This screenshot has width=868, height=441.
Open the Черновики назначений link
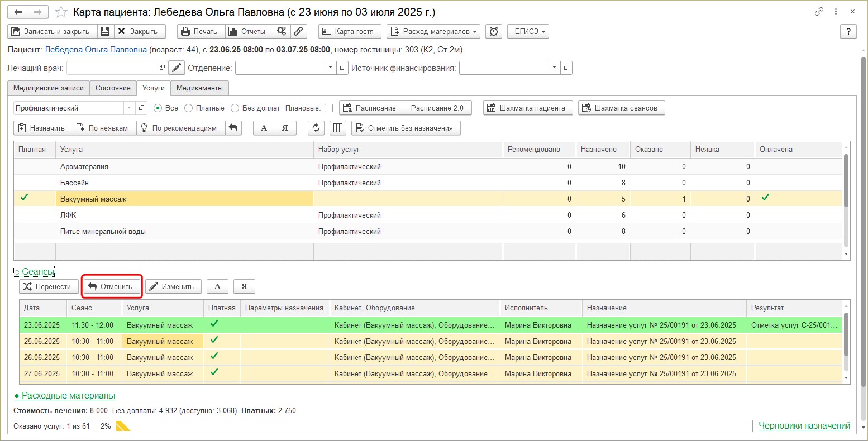[x=804, y=426]
